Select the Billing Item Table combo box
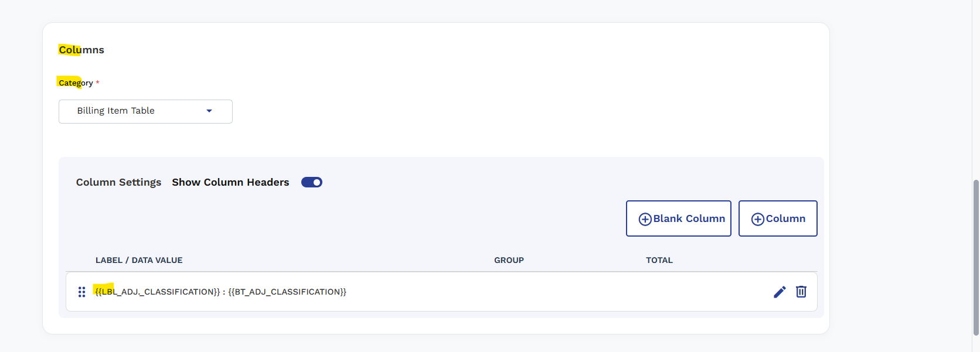 [145, 111]
